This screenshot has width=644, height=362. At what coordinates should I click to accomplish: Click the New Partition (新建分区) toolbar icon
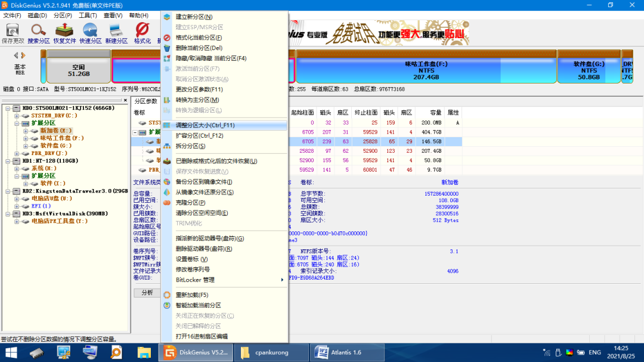pos(116,33)
